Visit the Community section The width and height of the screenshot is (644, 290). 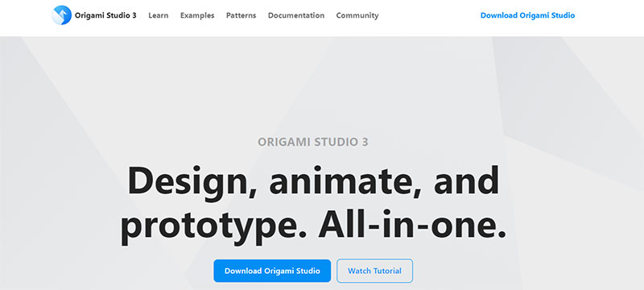pyautogui.click(x=357, y=15)
